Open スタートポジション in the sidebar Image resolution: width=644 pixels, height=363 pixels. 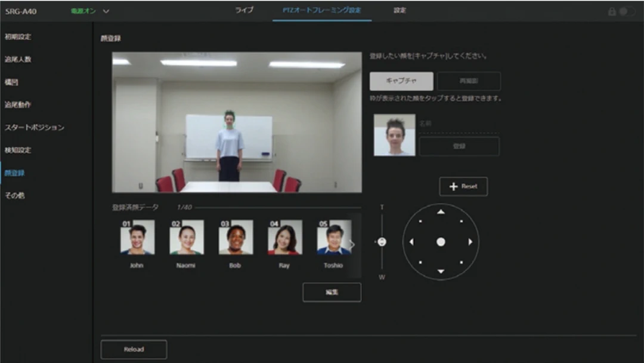[x=35, y=127]
